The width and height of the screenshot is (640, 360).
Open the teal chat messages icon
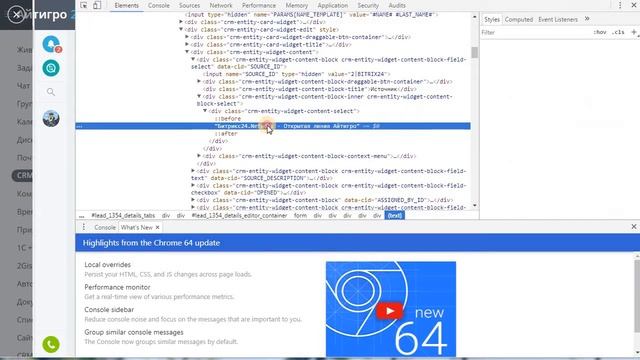[51, 68]
